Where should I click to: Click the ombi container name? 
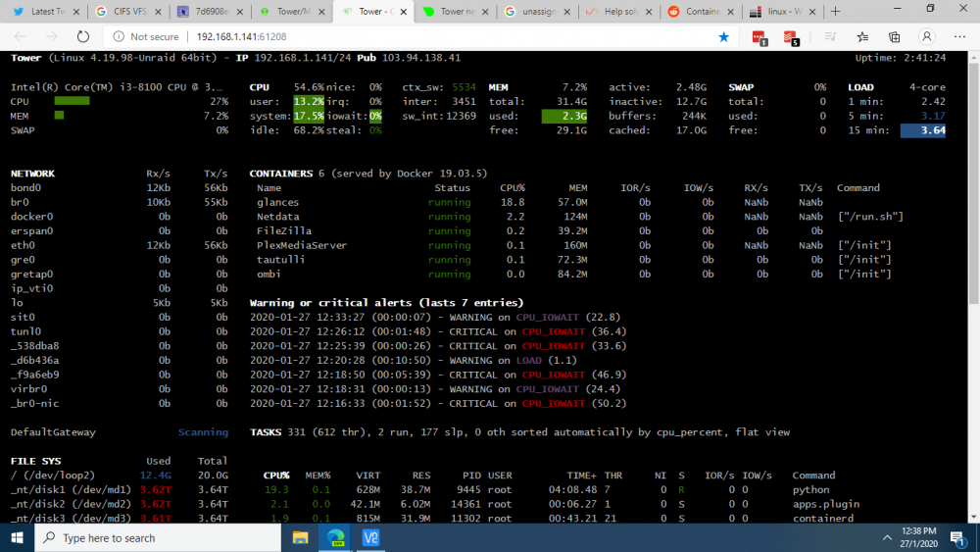click(x=269, y=274)
